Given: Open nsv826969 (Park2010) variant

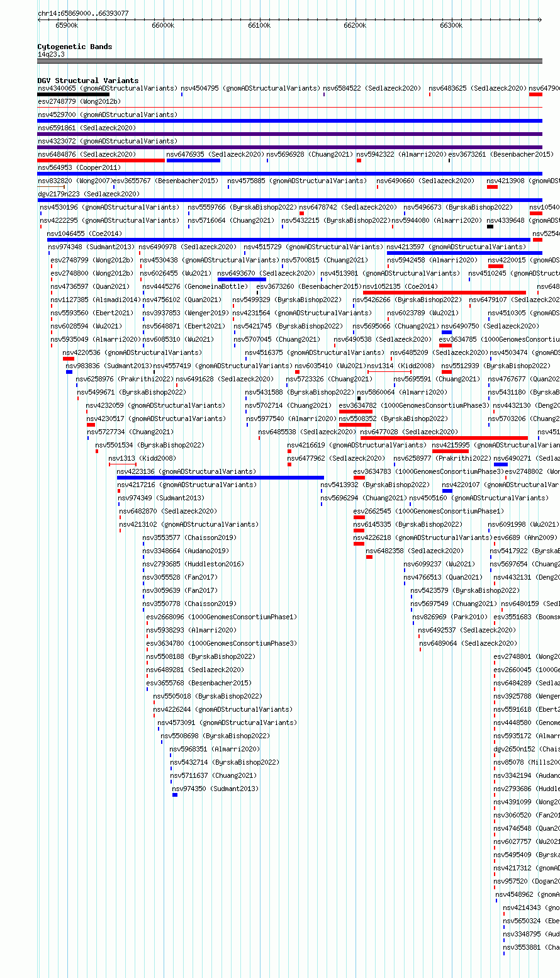Looking at the screenshot, I should [451, 617].
